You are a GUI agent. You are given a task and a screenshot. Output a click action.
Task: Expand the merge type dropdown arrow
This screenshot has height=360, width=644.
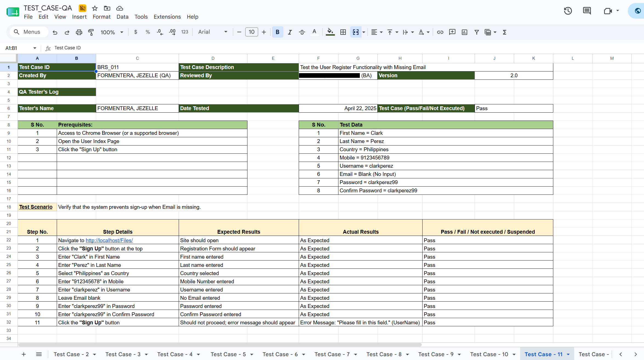click(364, 32)
